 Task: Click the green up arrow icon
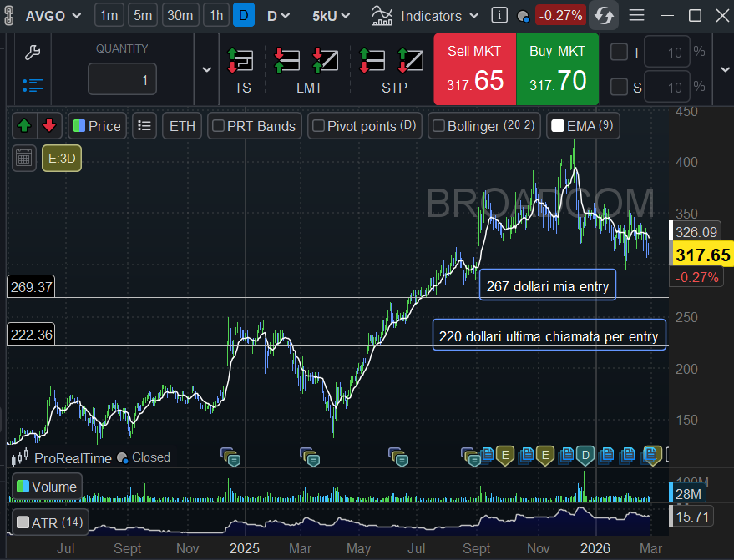click(x=24, y=126)
